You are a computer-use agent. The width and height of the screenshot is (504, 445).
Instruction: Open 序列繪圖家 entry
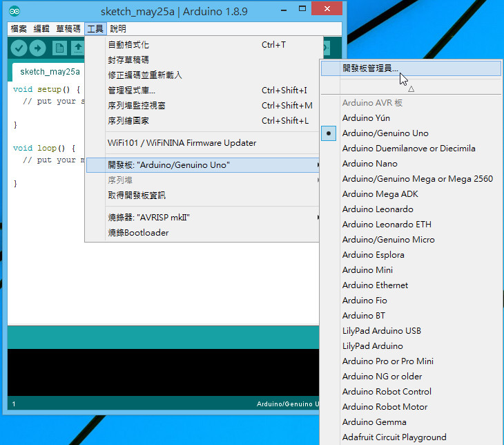[x=203, y=121]
